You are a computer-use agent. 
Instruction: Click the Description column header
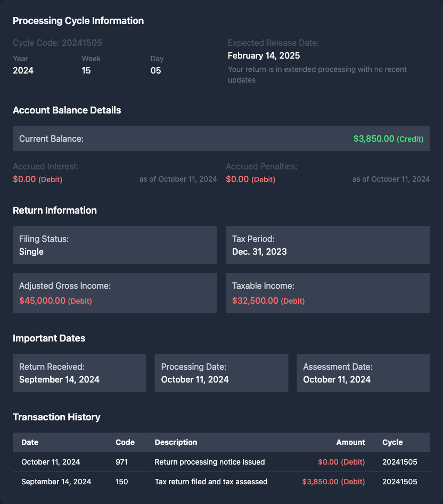pyautogui.click(x=176, y=442)
